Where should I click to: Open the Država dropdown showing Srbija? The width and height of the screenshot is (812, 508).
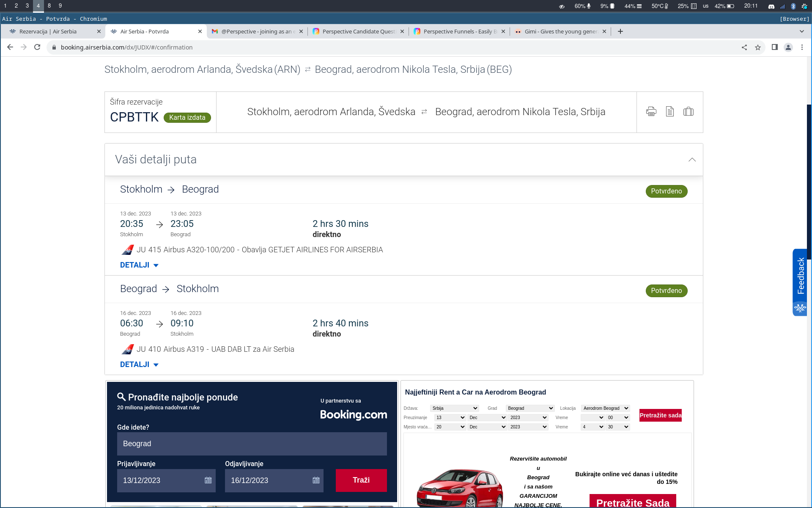pyautogui.click(x=454, y=408)
